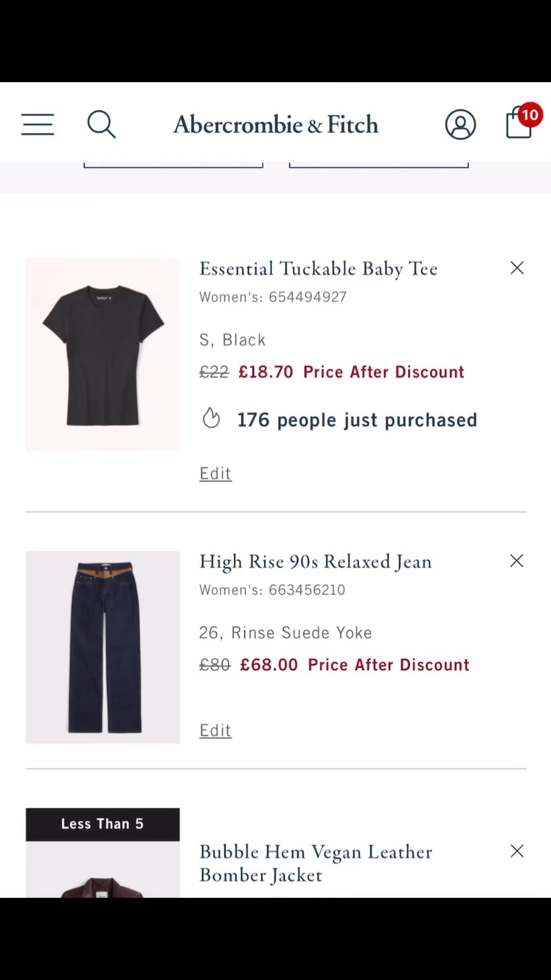Click the partially hidden right outlined button
Image resolution: width=551 pixels, height=980 pixels.
pyautogui.click(x=379, y=164)
